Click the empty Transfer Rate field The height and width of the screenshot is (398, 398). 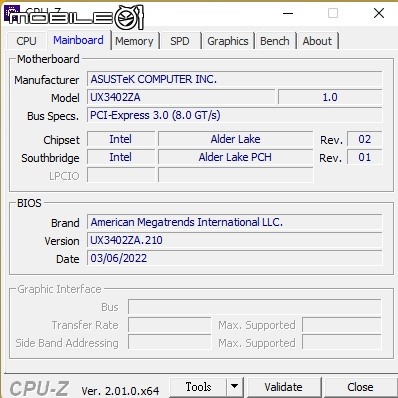click(x=170, y=325)
